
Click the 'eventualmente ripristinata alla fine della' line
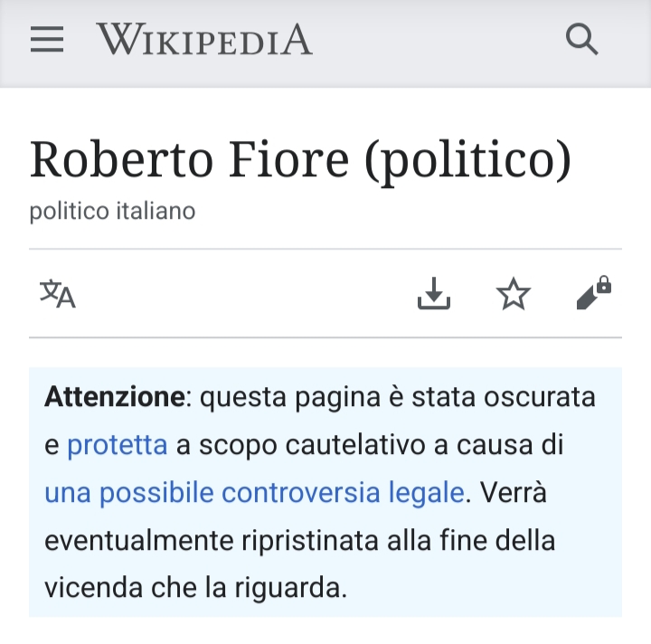click(300, 540)
